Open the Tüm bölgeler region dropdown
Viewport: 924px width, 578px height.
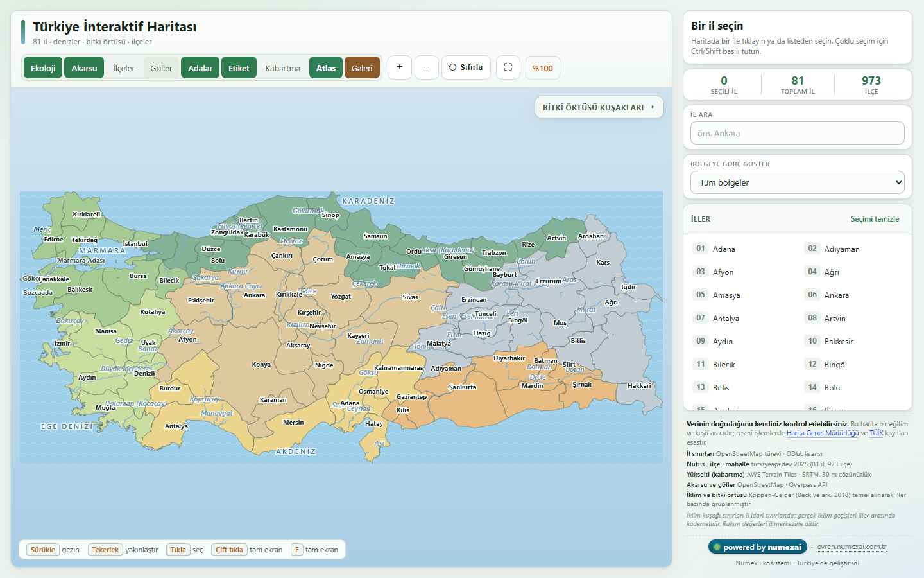click(798, 182)
